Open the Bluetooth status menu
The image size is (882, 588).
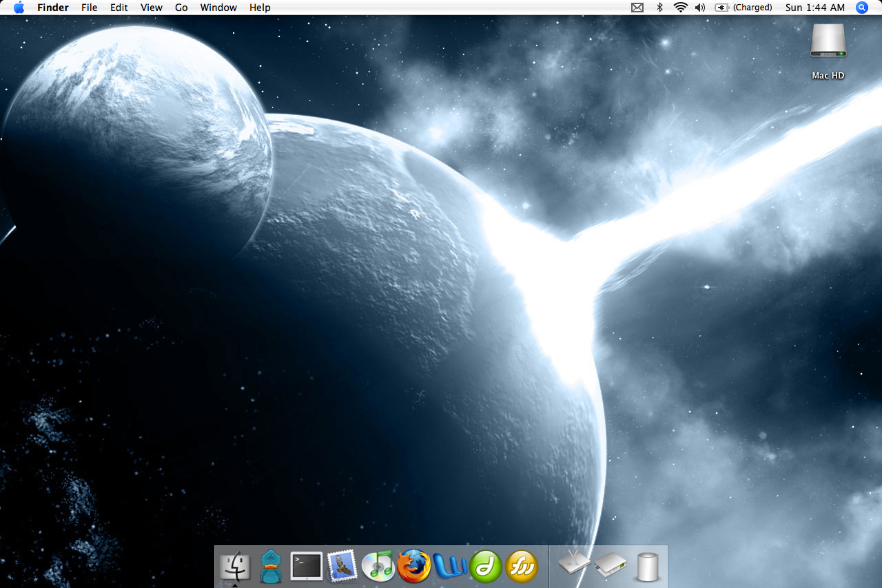point(659,8)
